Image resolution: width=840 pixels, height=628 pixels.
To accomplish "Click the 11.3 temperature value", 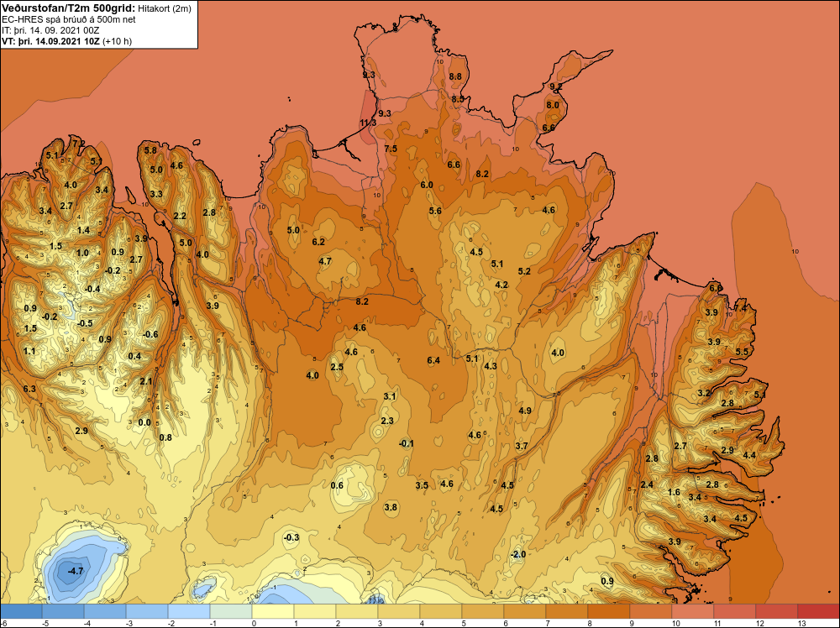I will click(368, 123).
